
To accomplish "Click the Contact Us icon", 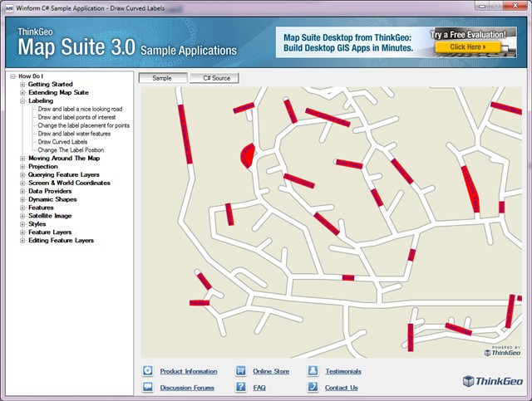I will pyautogui.click(x=313, y=387).
